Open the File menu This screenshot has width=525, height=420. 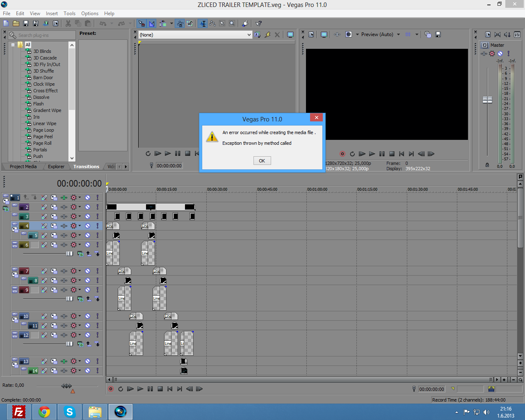[x=7, y=14]
